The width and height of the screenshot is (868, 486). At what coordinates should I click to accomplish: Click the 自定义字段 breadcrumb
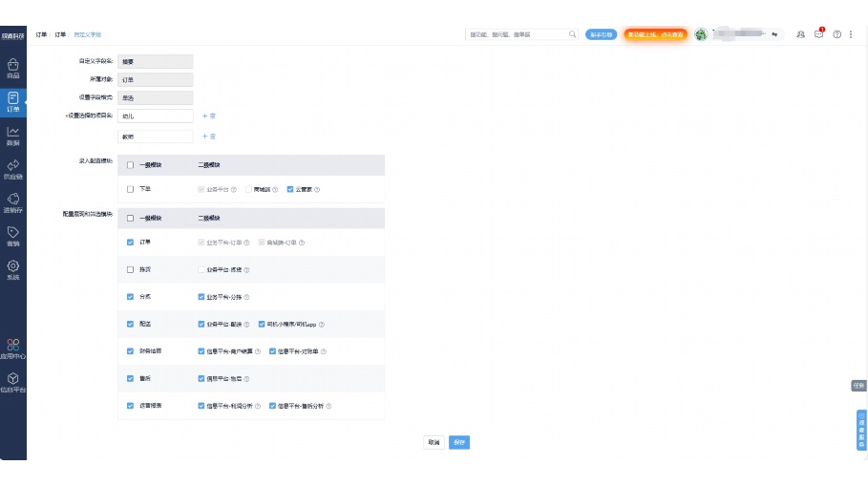[x=88, y=34]
